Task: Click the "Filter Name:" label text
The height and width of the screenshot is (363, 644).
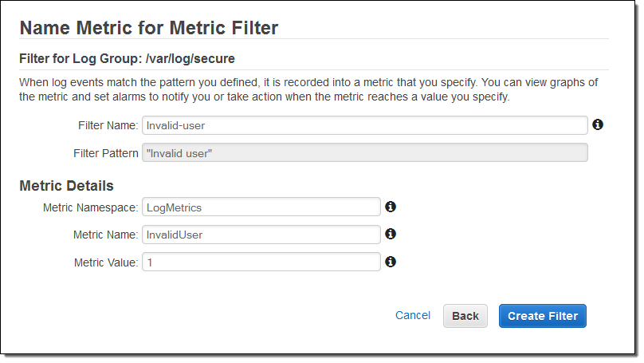Action: [x=108, y=125]
